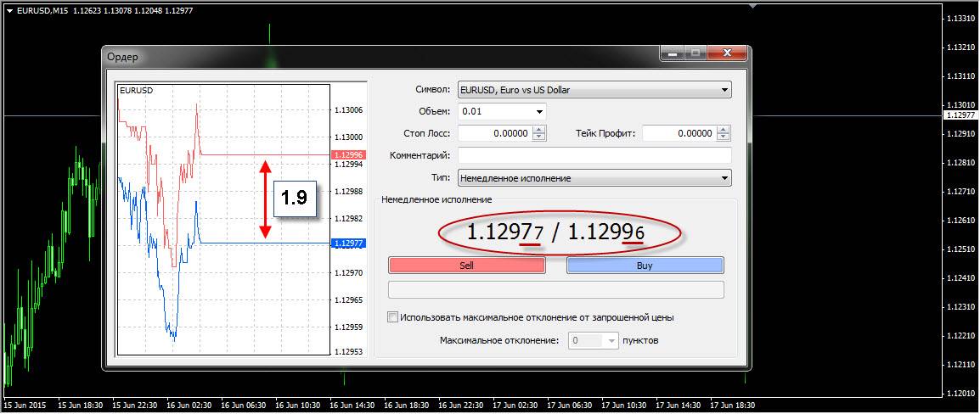This screenshot has width=980, height=414.
Task: Click the Стоп Лосс value field
Action: click(x=494, y=133)
